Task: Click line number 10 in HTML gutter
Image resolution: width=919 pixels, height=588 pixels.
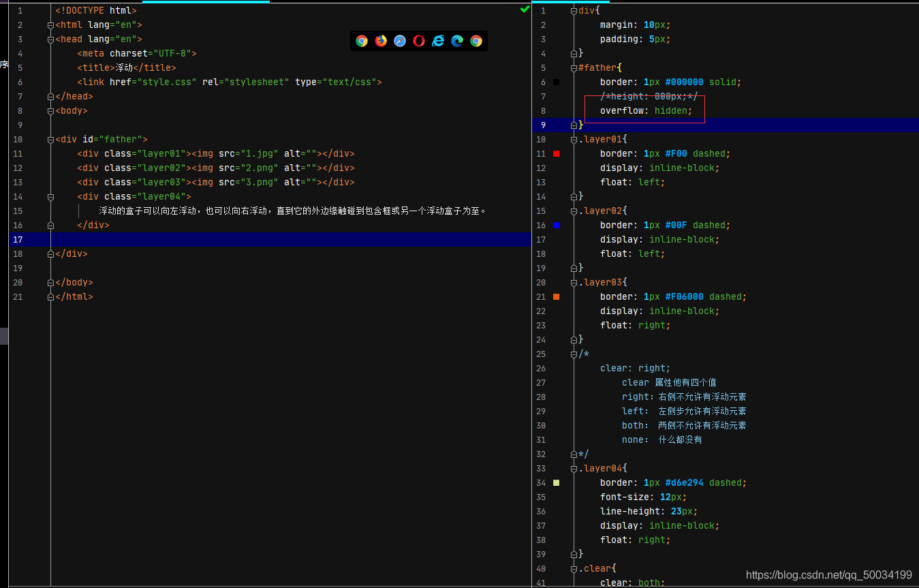Action: [18, 140]
